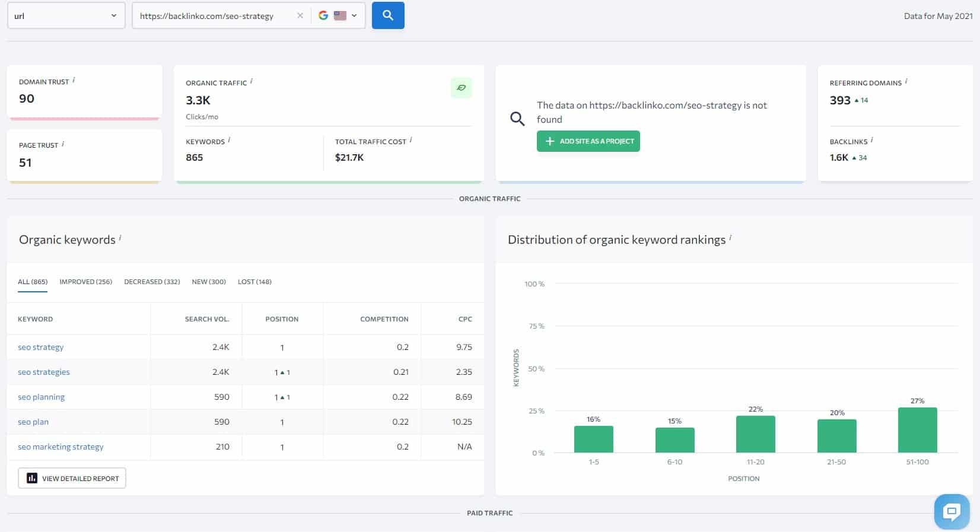Click the info icon beside Keywords label

click(229, 140)
